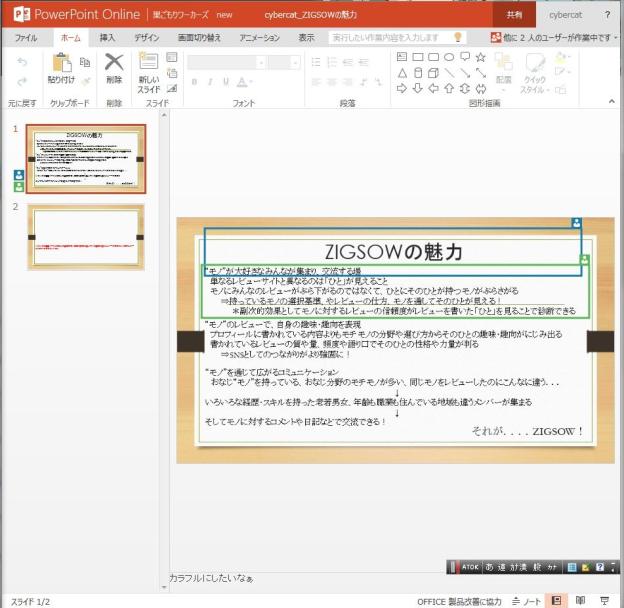The image size is (624, 608).
Task: Switch to the 表示 tab
Action: click(306, 38)
